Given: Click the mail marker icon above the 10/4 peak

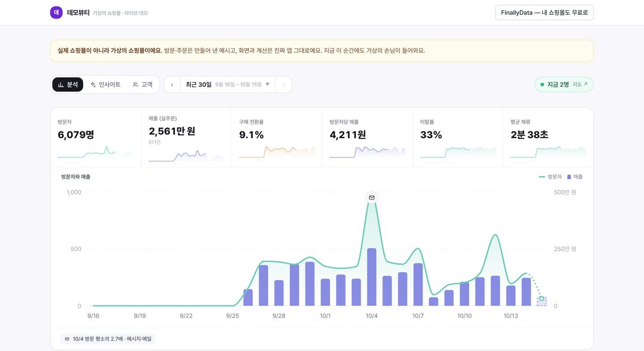Looking at the screenshot, I should 372,197.
